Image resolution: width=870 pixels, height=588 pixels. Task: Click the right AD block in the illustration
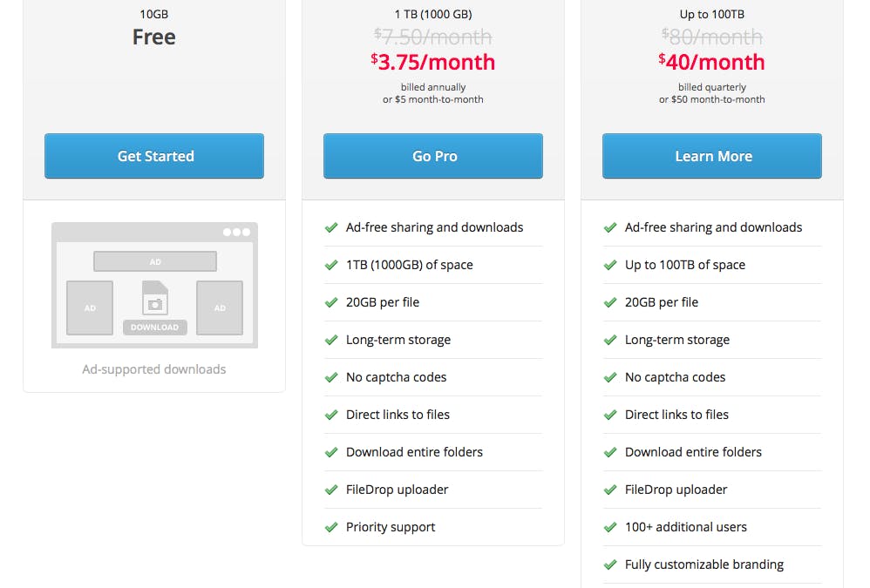[220, 308]
